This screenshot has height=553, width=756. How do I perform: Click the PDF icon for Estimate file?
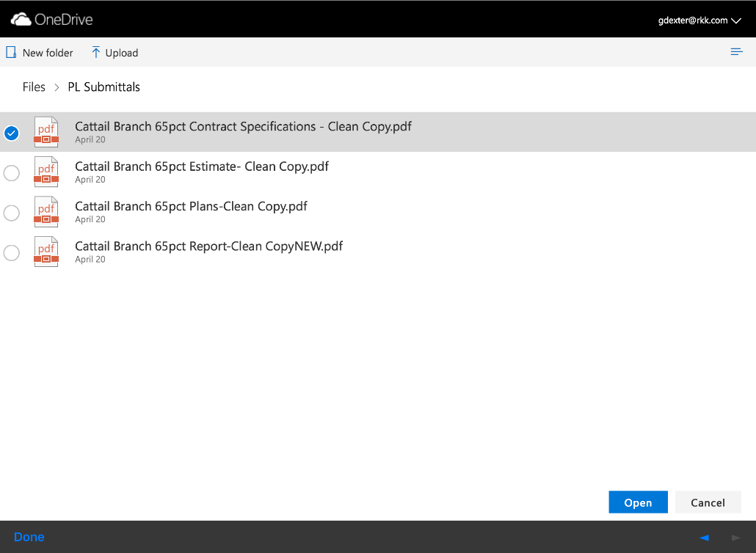click(46, 172)
